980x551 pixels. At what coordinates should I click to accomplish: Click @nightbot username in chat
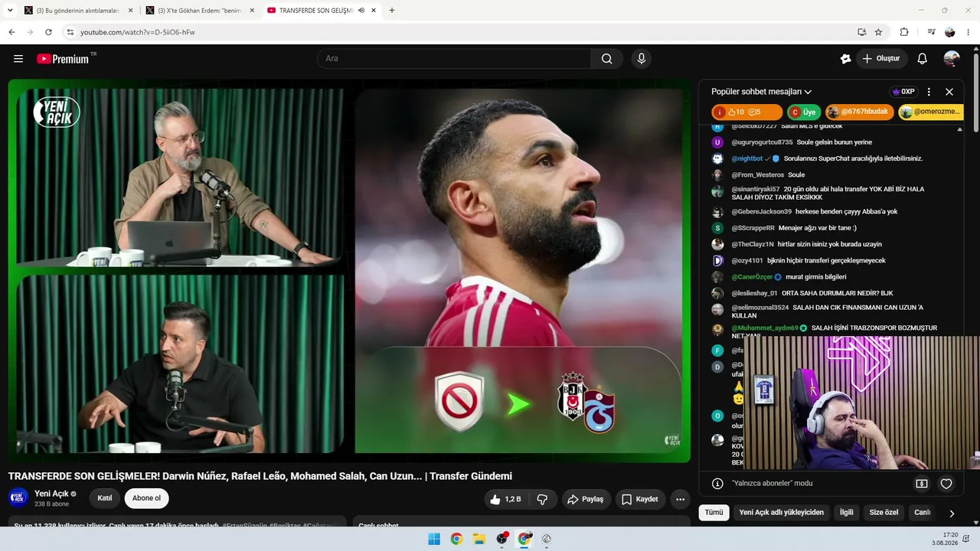point(747,158)
